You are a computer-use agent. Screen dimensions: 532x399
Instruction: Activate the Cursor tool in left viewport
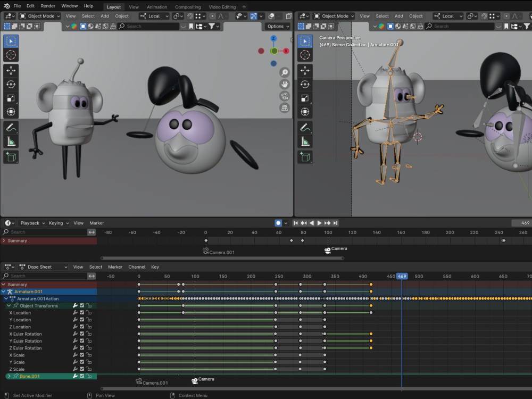click(11, 55)
